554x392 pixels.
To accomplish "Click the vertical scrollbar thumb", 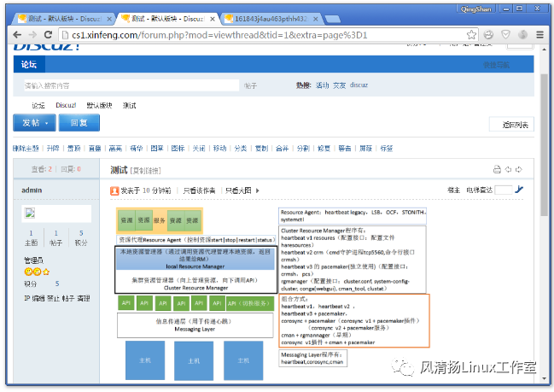I will point(544,145).
